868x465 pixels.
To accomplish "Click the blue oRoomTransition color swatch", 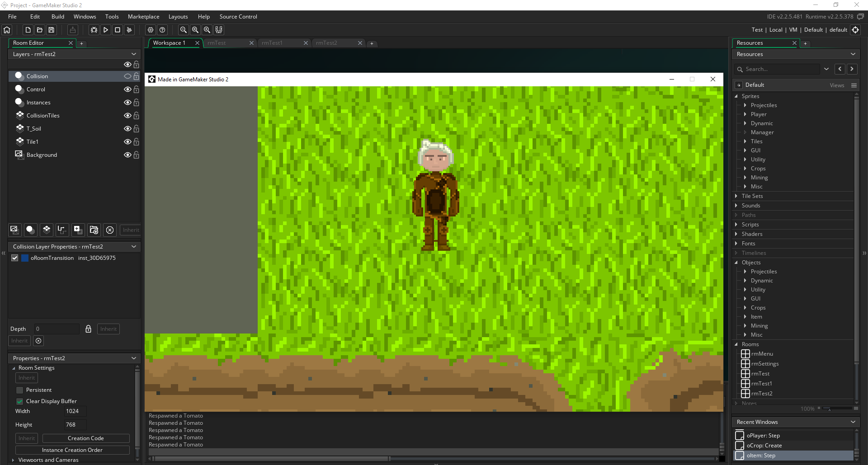I will pyautogui.click(x=25, y=258).
